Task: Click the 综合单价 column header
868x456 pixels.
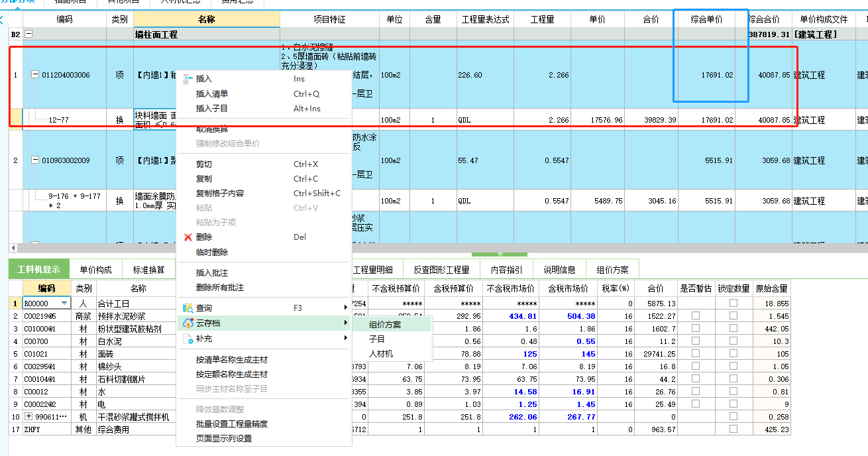Action: 706,20
